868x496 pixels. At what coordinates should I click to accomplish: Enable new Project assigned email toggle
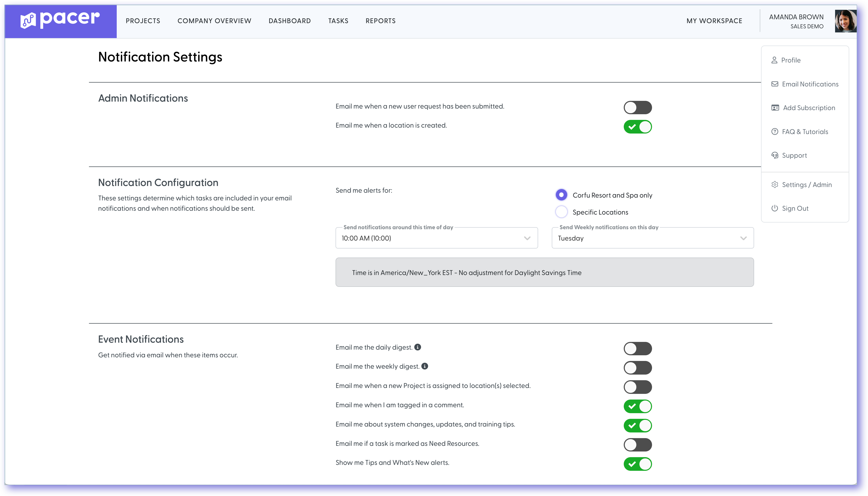(638, 387)
